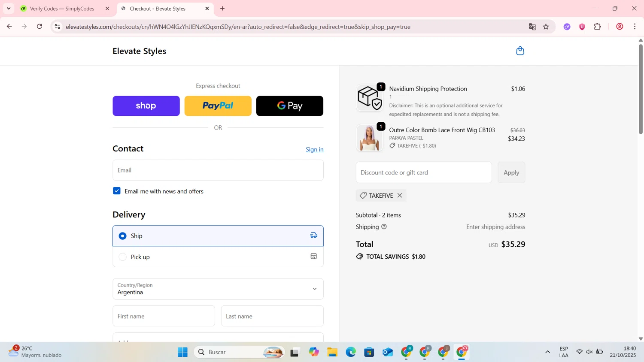644x362 pixels.
Task: Open the shopping bag cart icon
Action: coord(520,51)
